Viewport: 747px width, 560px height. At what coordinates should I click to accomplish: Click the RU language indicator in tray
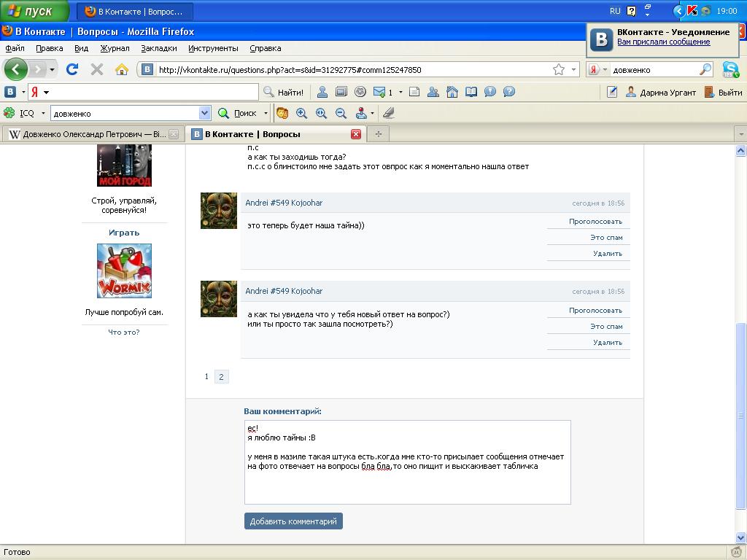tap(615, 11)
